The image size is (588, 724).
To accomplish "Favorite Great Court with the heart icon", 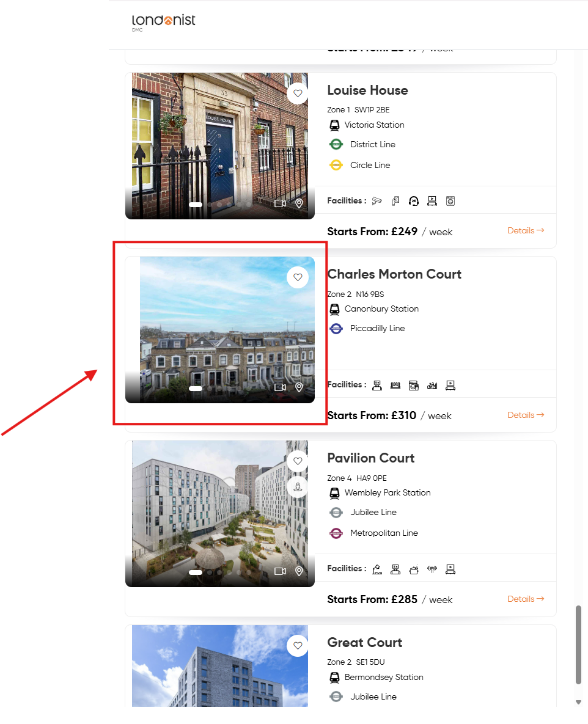I will (298, 646).
